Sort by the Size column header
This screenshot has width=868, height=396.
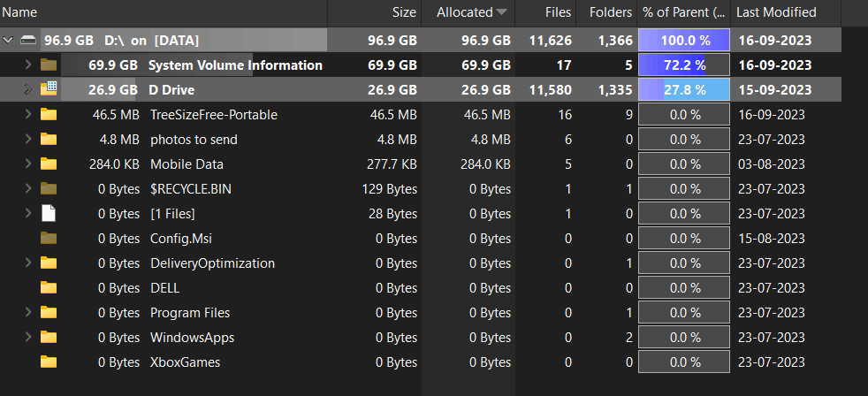click(x=374, y=12)
